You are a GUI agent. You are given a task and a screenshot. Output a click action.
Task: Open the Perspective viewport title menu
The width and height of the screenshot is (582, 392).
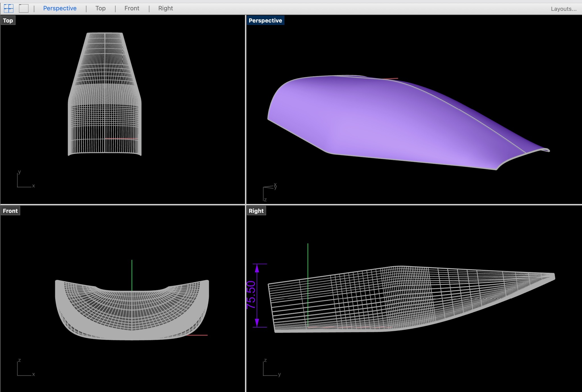265,20
